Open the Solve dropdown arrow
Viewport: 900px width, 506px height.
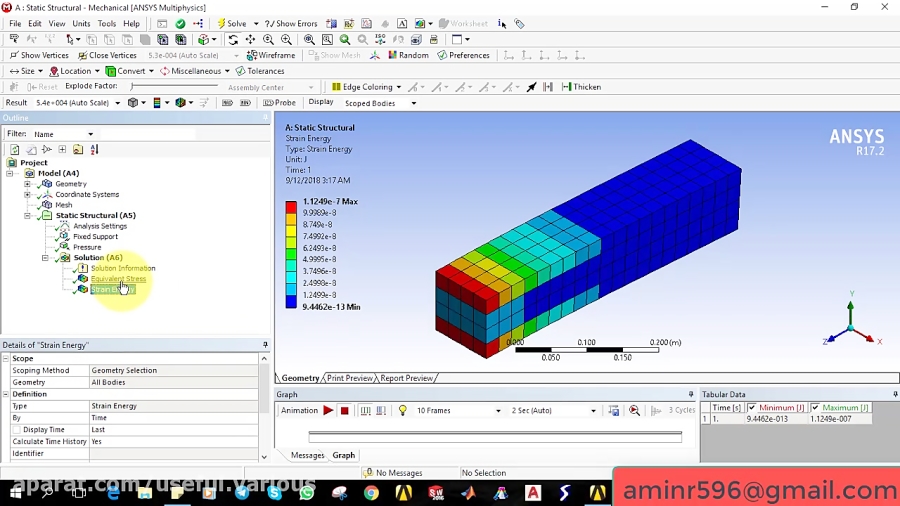pos(256,24)
